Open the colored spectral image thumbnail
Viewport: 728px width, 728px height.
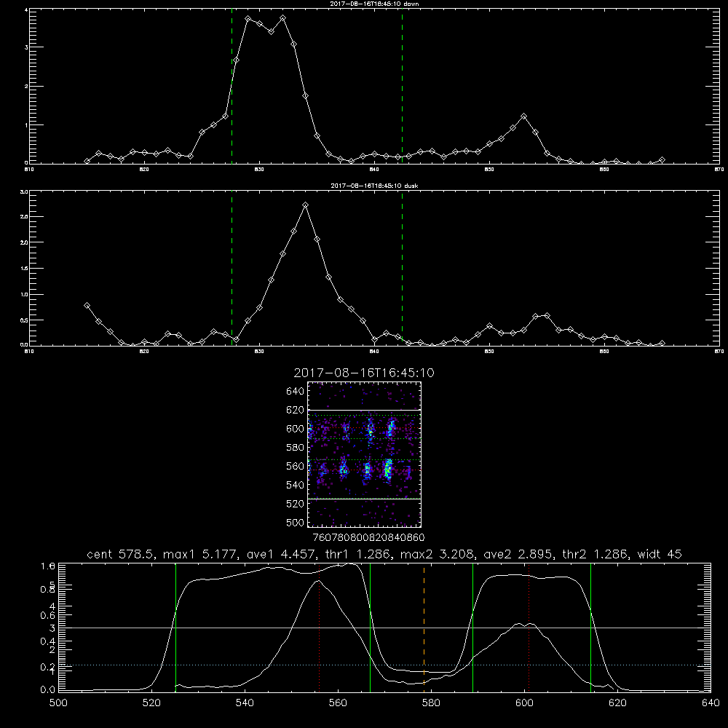click(x=364, y=454)
